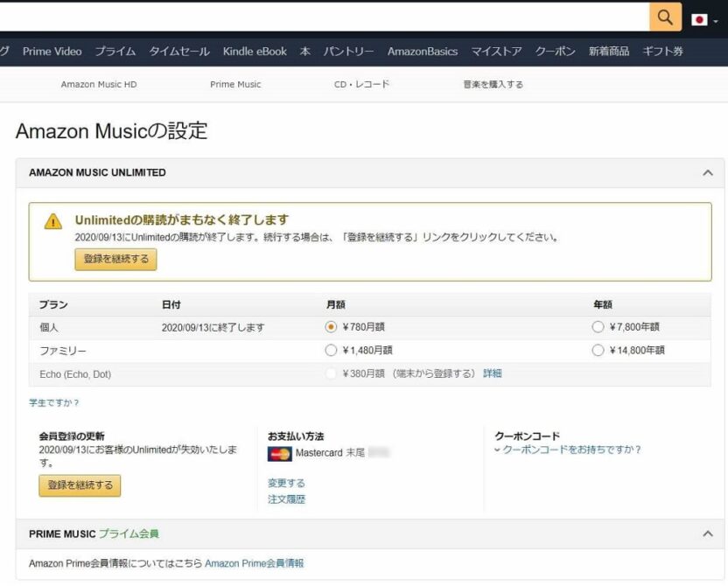This screenshot has height=586, width=728.
Task: Click the お支払い方法 heading
Action: (x=296, y=436)
